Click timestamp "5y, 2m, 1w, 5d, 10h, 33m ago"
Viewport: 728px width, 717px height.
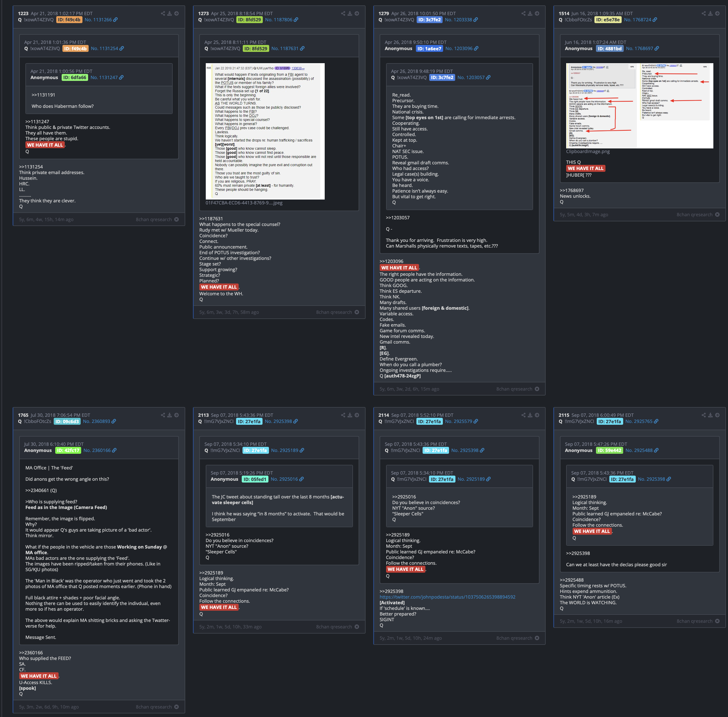[x=230, y=627]
